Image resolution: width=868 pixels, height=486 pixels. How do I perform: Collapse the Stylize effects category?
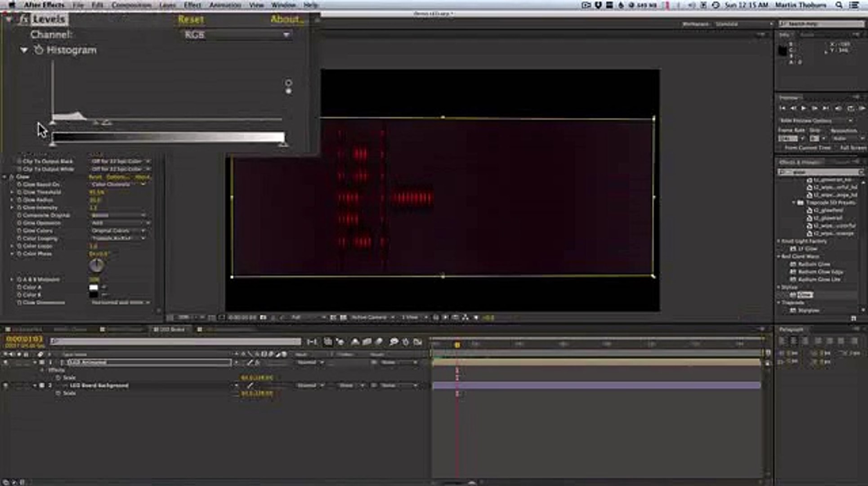click(x=779, y=287)
